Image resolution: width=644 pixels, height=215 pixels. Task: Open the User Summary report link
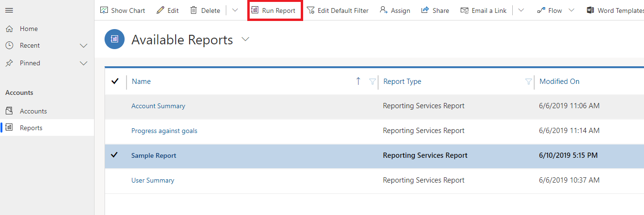pos(153,180)
